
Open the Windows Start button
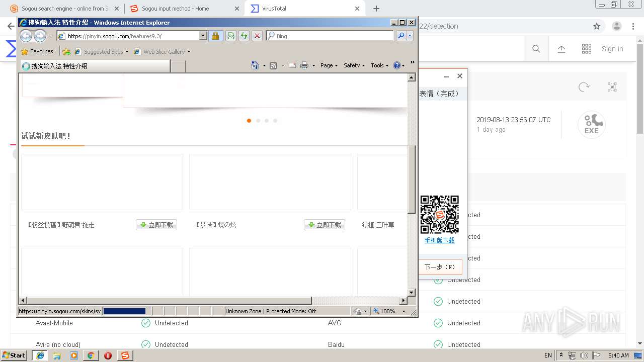click(x=14, y=355)
